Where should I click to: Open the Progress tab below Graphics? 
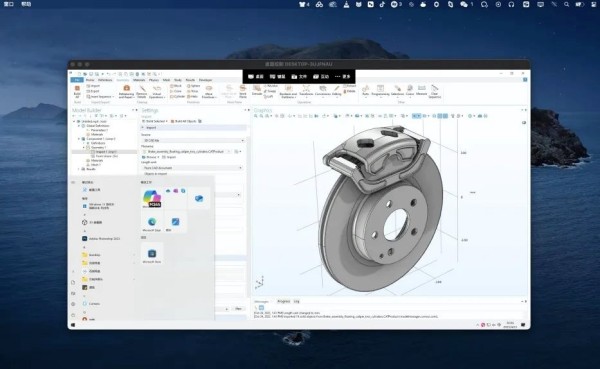coord(284,302)
